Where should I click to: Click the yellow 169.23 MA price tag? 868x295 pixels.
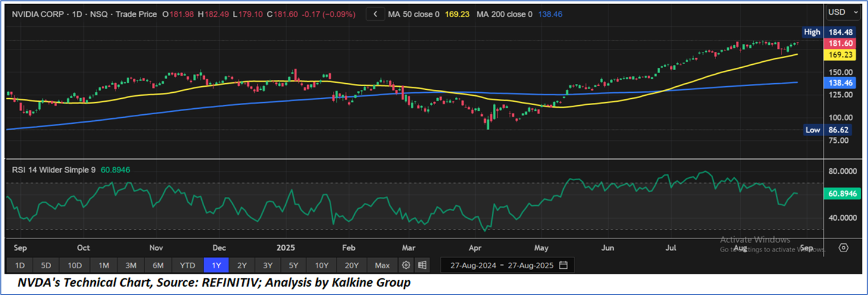[x=838, y=54]
